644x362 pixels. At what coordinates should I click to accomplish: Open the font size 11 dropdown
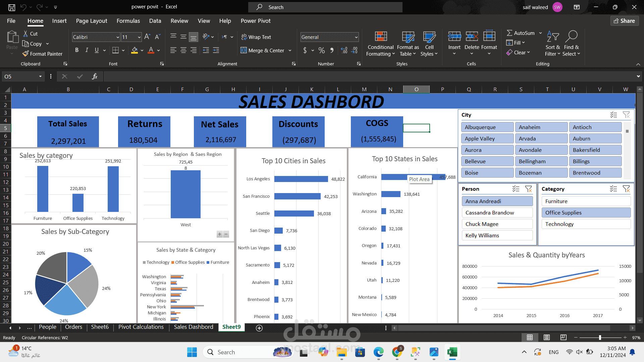tap(139, 37)
